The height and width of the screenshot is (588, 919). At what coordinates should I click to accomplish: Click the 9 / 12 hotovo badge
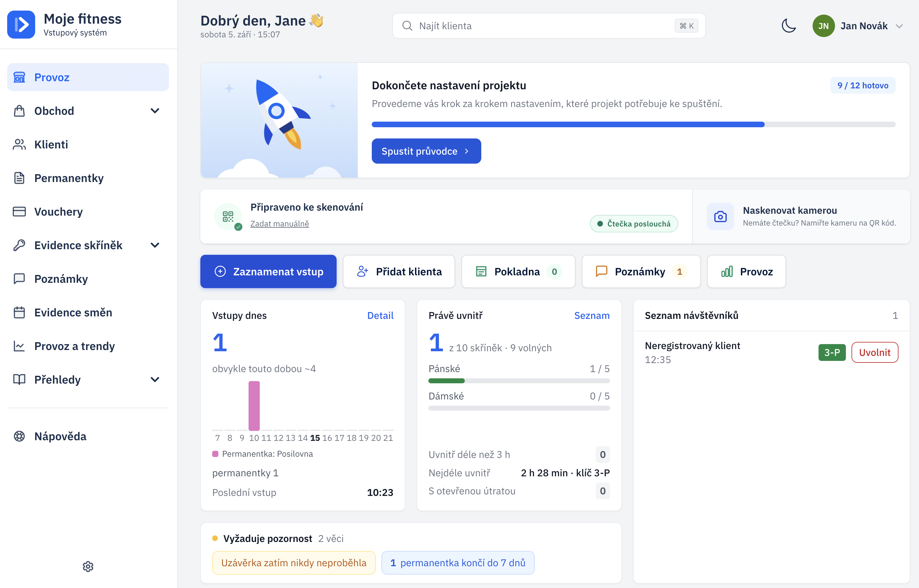click(x=862, y=85)
